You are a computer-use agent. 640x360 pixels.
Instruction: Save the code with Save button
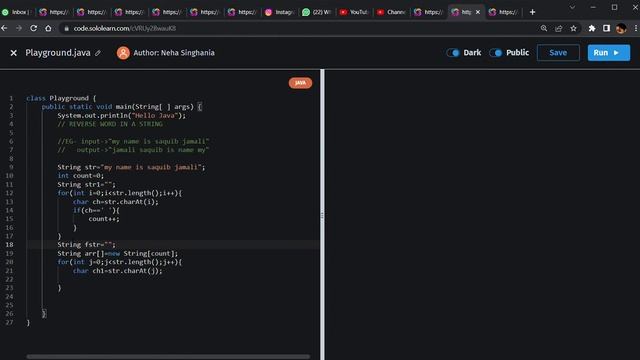click(558, 53)
